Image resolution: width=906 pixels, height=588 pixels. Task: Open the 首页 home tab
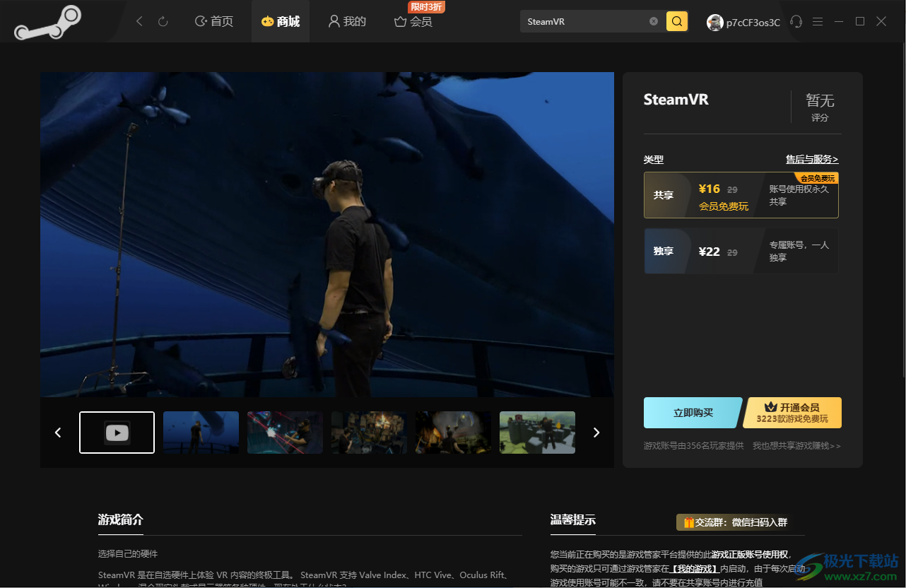pyautogui.click(x=214, y=22)
